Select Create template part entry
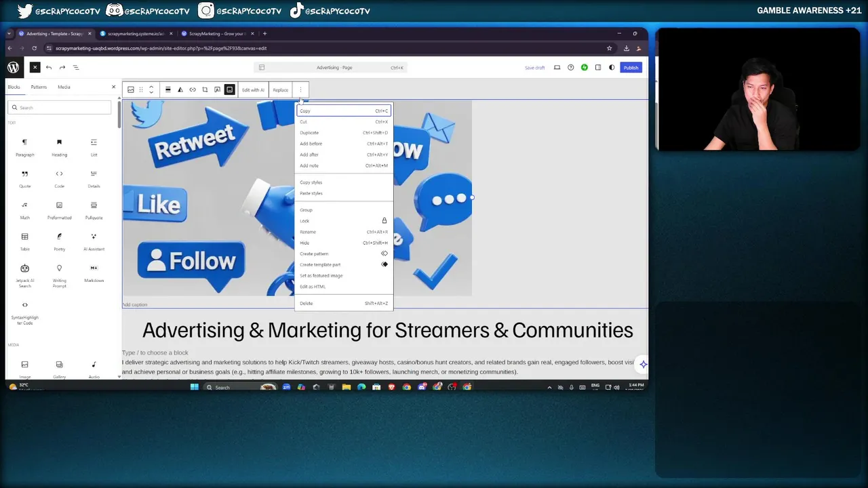 (x=344, y=264)
